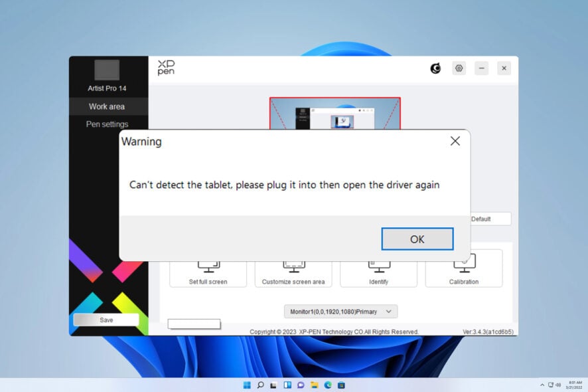Switch to the Work area tab
Viewport: 588px width, 392px height.
tap(107, 106)
